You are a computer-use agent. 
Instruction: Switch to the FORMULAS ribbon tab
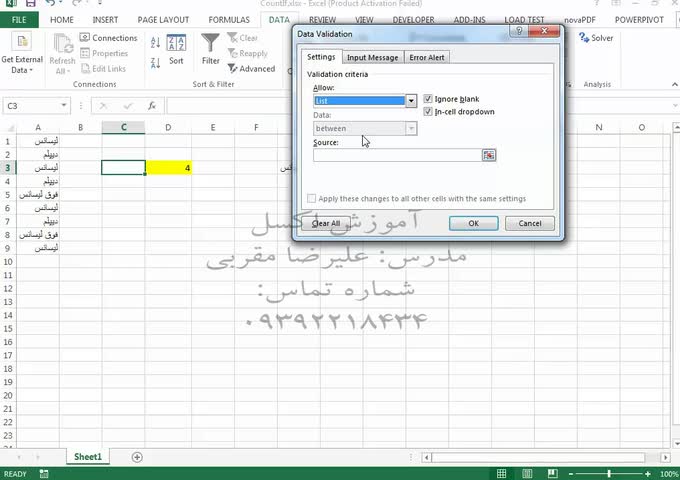(229, 20)
